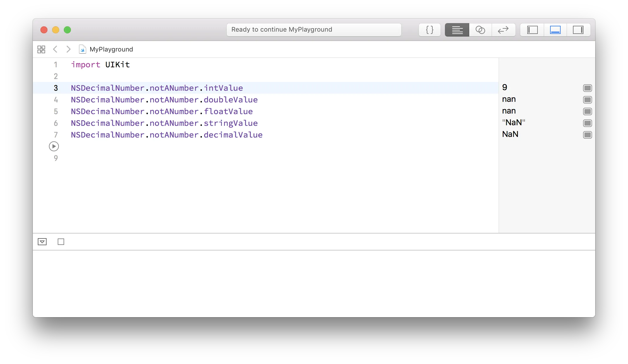The width and height of the screenshot is (628, 364).
Task: Select the import UIKit code line
Action: [100, 65]
